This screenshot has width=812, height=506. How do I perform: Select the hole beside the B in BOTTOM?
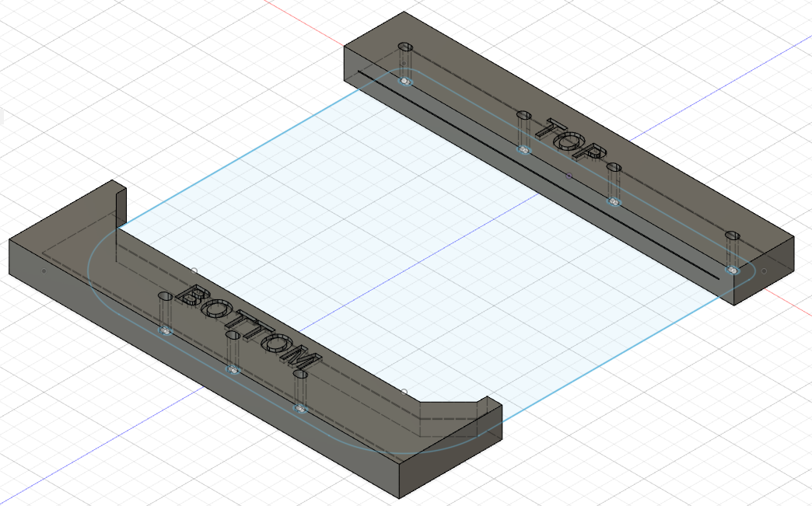click(x=165, y=296)
